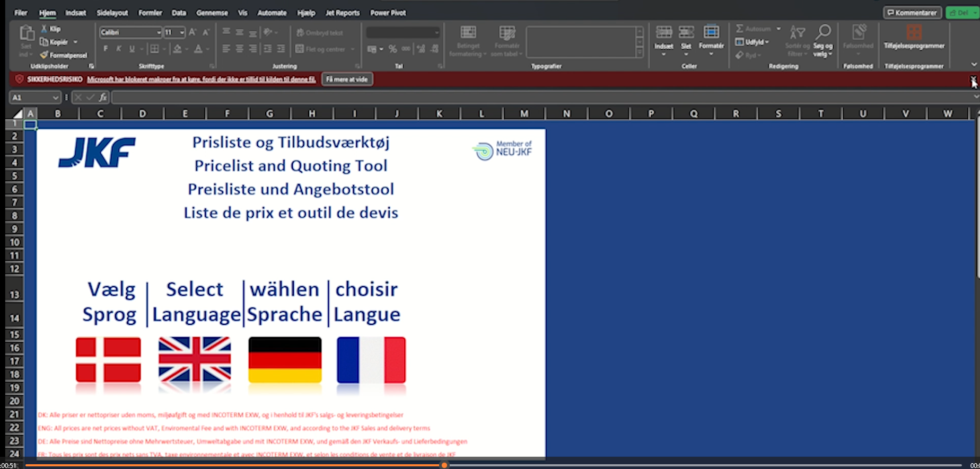Open the Kommentarer comments button
This screenshot has width=980, height=469.
[x=912, y=13]
